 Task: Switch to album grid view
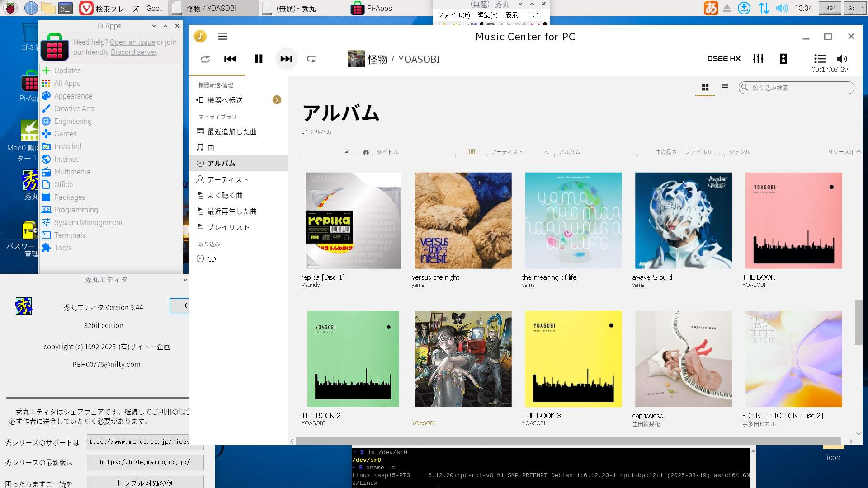pos(705,88)
